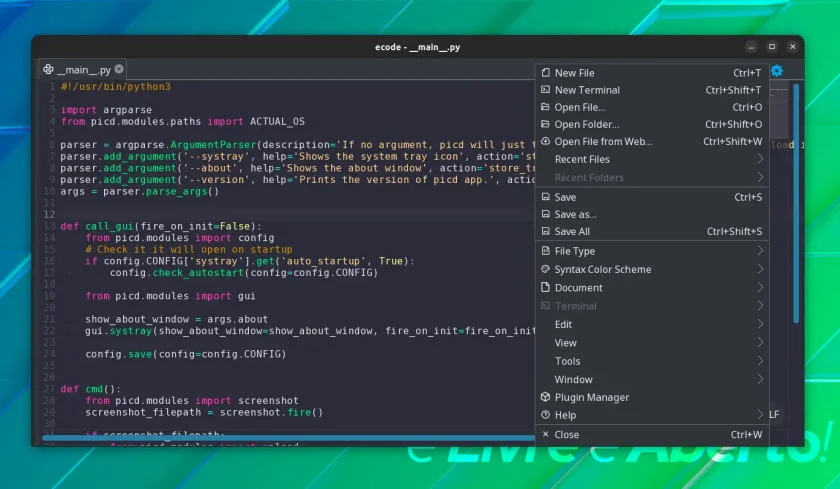840x489 pixels.
Task: Expand the View submenu arrow
Action: coord(760,342)
